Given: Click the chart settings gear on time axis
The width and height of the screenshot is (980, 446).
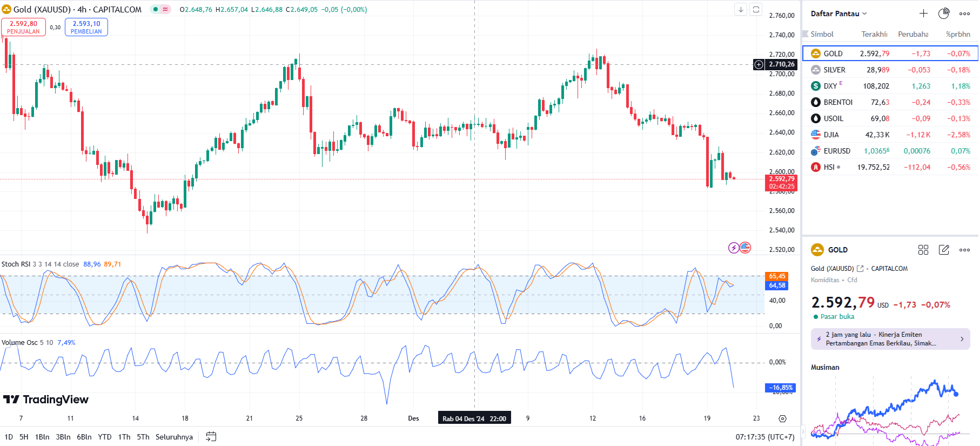Looking at the screenshot, I should [x=782, y=418].
